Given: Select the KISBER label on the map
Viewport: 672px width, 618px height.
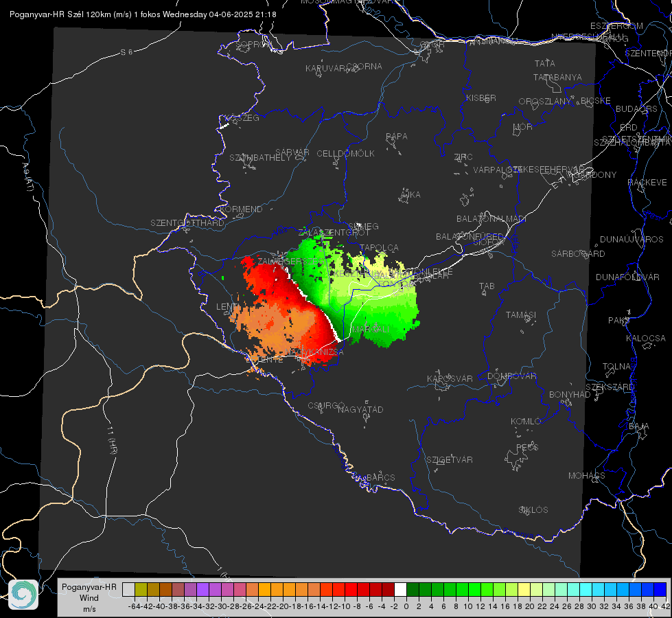Looking at the screenshot, I should tap(481, 98).
